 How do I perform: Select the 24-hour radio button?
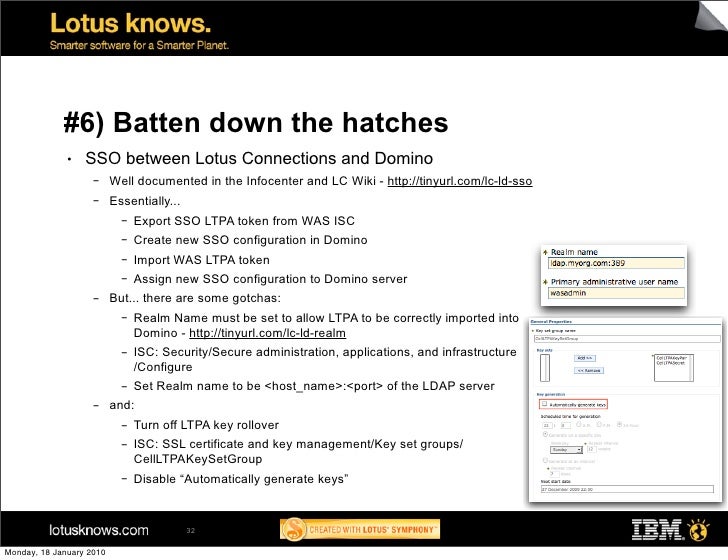[x=619, y=424]
